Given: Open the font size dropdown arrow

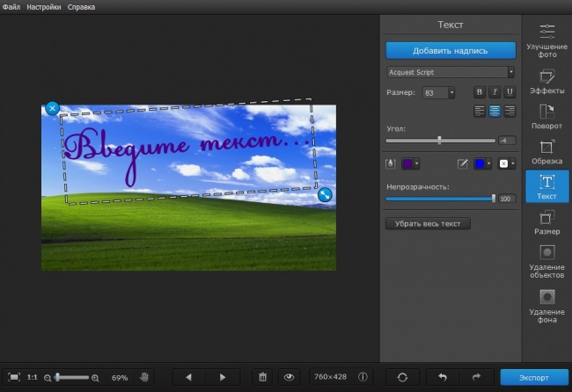Looking at the screenshot, I should pos(451,92).
